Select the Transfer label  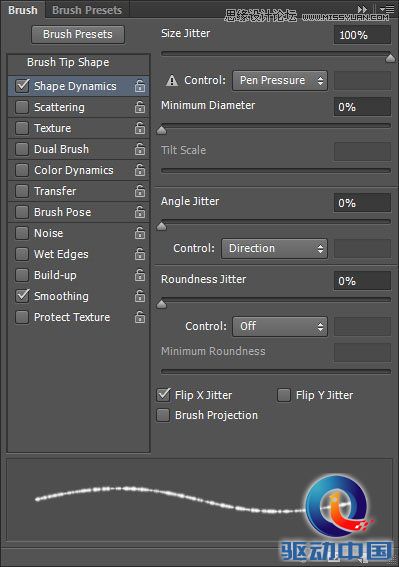[55, 191]
